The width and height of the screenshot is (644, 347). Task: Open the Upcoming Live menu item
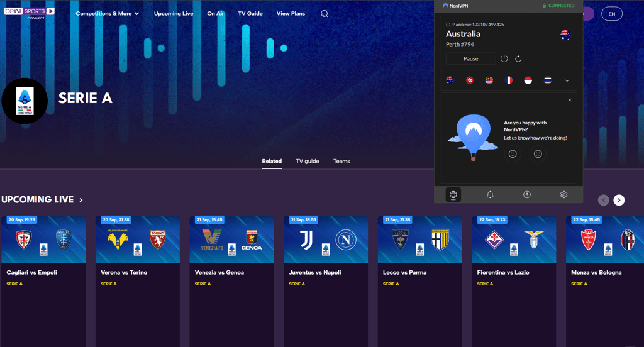coord(174,14)
